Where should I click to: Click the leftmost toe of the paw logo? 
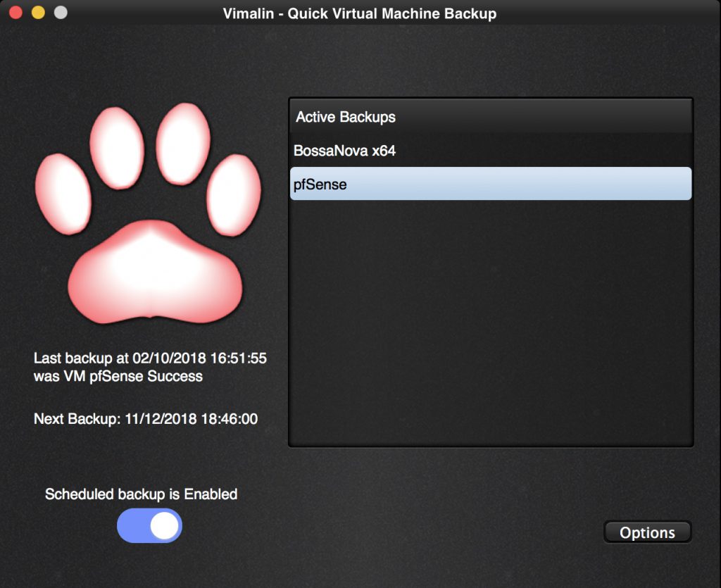pos(63,194)
